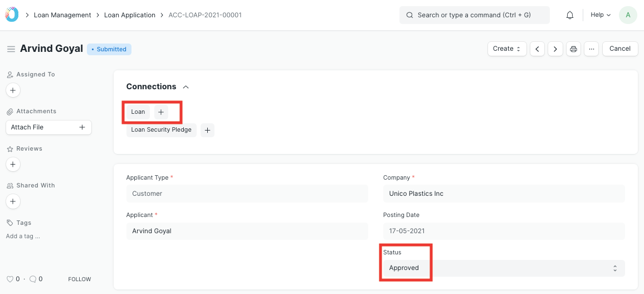Viewport: 644px width, 294px height.
Task: Go to the previous document
Action: pyautogui.click(x=537, y=49)
